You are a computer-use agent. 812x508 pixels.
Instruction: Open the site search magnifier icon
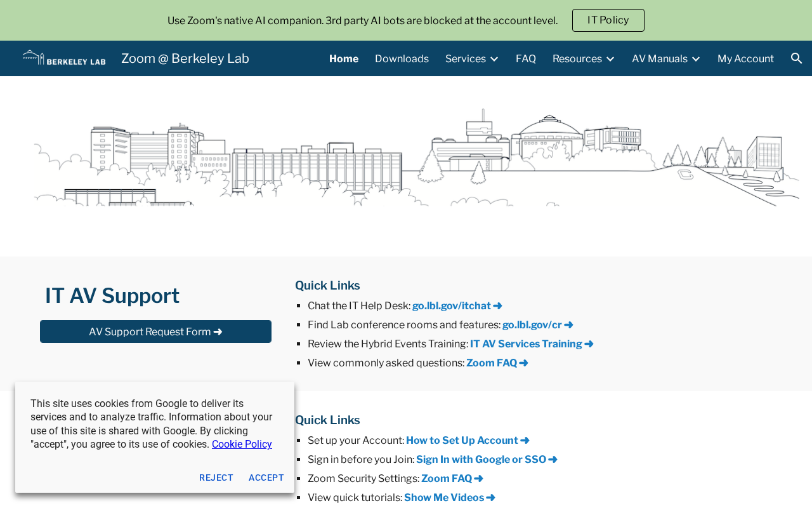point(797,58)
